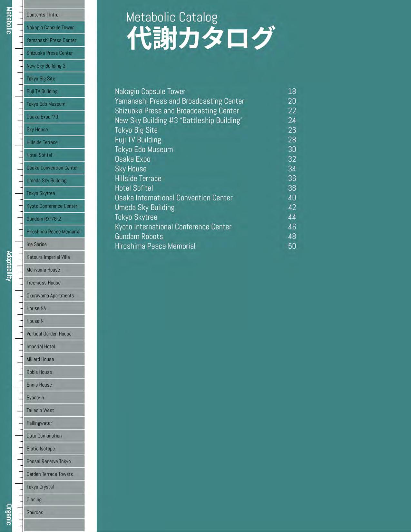This screenshot has height=532, width=411.
Task: Open Fuji TV Building contents list entry
Action: (x=205, y=140)
